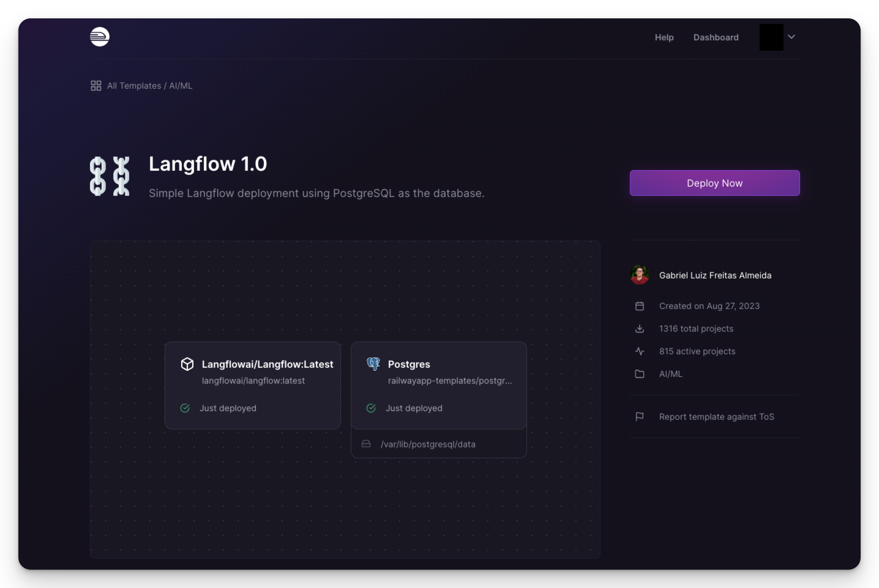Open the AI/ML breadcrumb link
Viewport: 879px width, 588px height.
pos(181,85)
